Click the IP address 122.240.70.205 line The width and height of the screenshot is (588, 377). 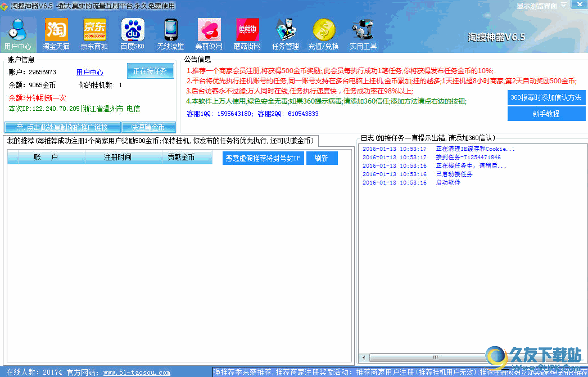point(74,109)
